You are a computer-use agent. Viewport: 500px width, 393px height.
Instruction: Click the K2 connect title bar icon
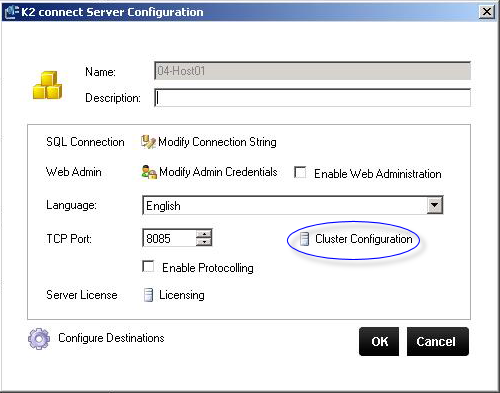11,12
